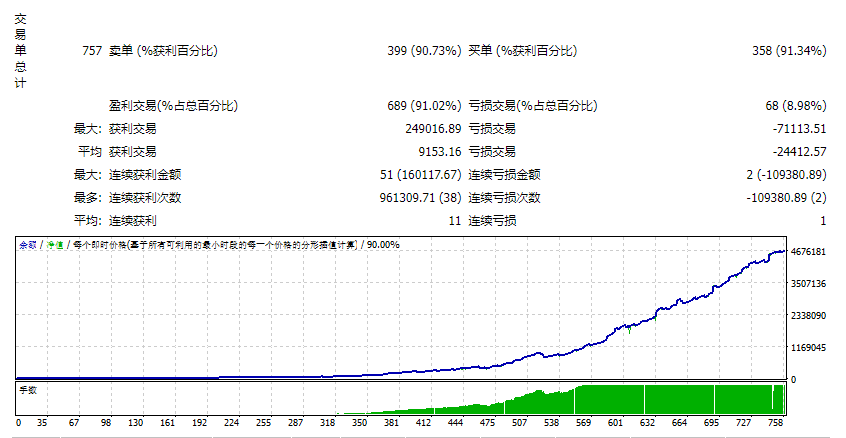Click the vertical 交易单总计 heading
The height and width of the screenshot is (438, 846).
(x=21, y=52)
